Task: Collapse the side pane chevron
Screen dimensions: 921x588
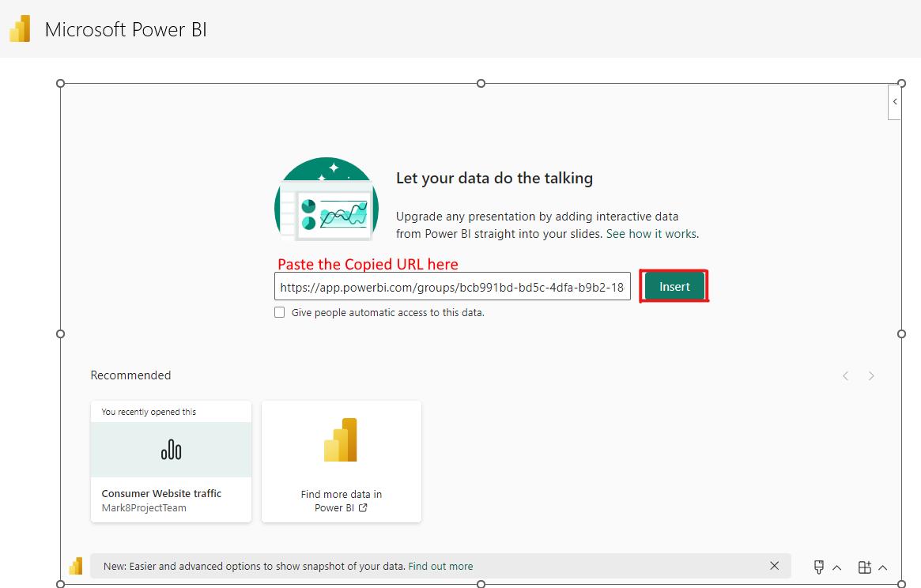Action: point(895,102)
